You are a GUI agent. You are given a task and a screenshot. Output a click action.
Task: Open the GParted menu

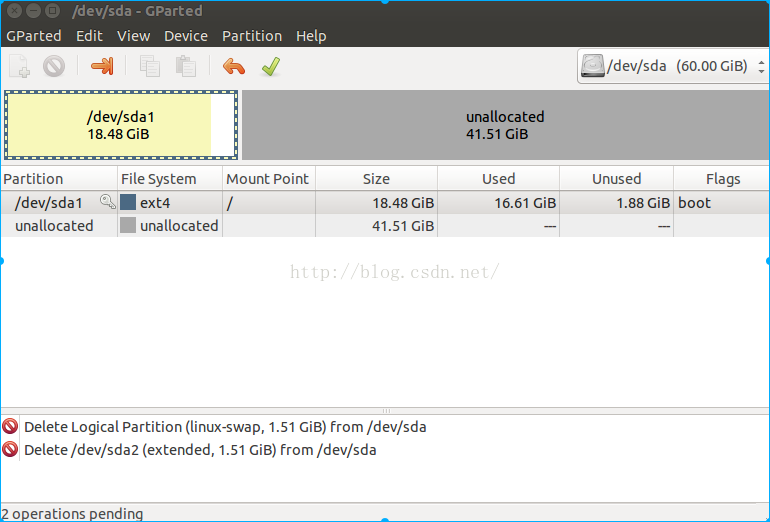click(x=34, y=36)
